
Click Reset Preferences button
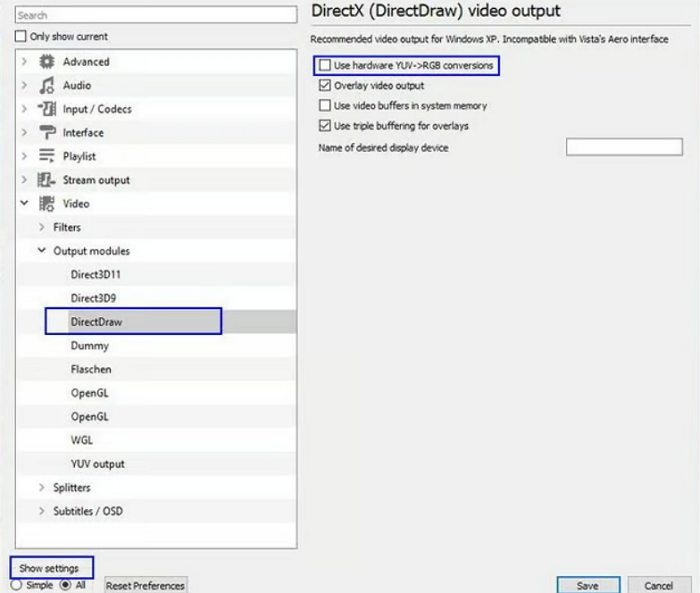[145, 585]
